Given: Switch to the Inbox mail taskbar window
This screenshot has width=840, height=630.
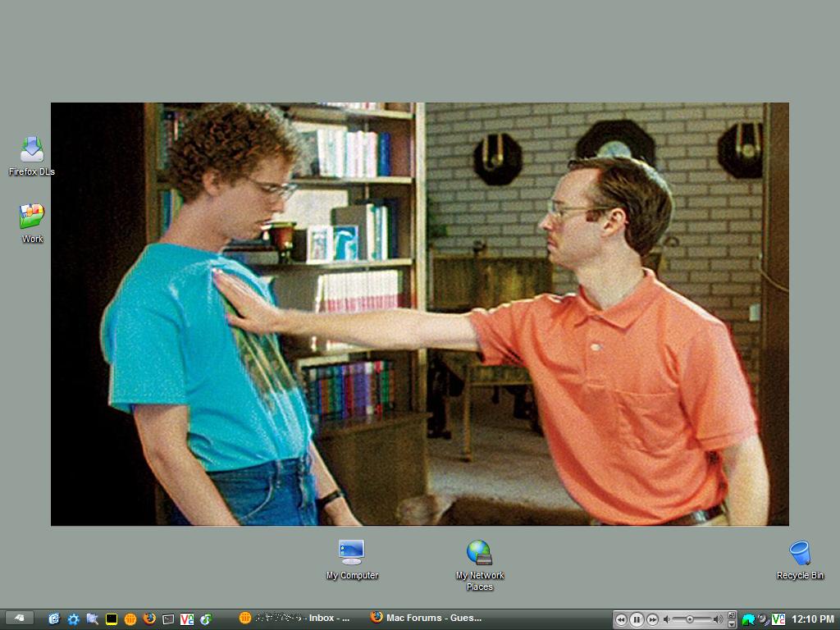Looking at the screenshot, I should tap(294, 619).
